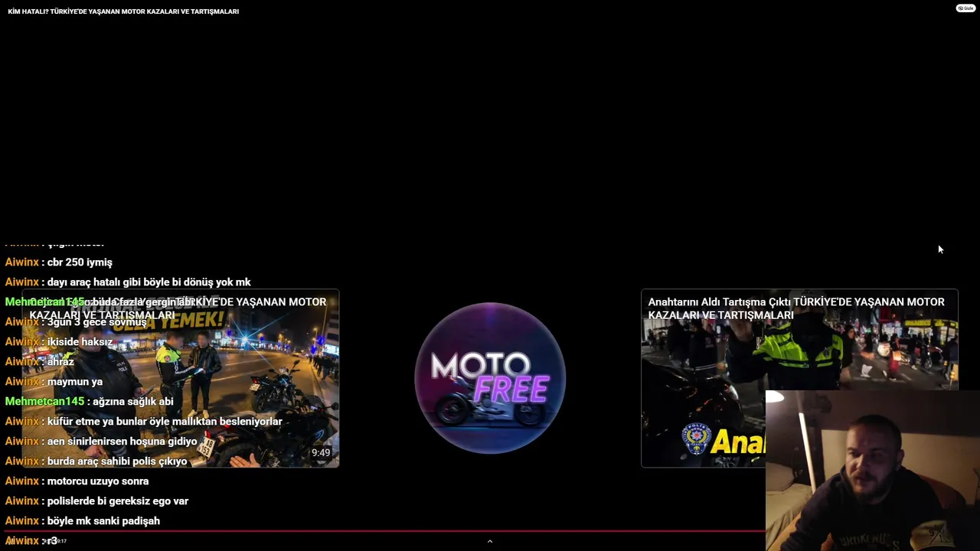
Task: Click the video title 'KİM HATALI?' at top
Action: point(123,11)
